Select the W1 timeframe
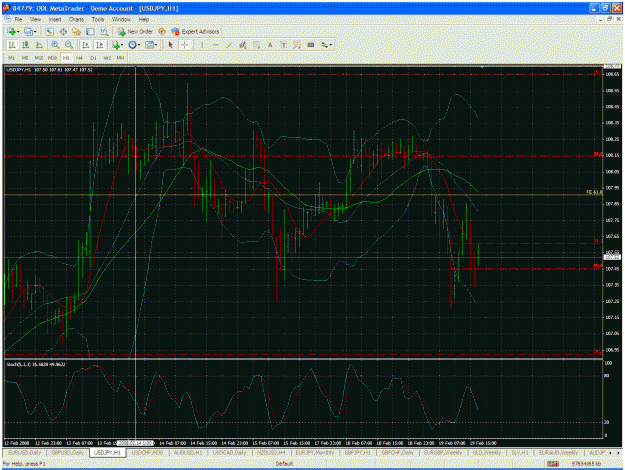Viewport: 625px width, 470px height. pos(107,58)
